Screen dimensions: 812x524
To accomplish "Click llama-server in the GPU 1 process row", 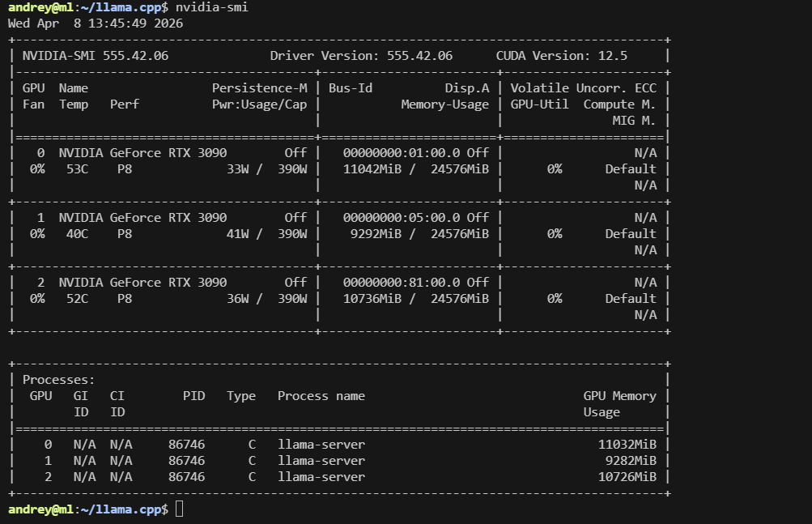I will tap(321, 461).
